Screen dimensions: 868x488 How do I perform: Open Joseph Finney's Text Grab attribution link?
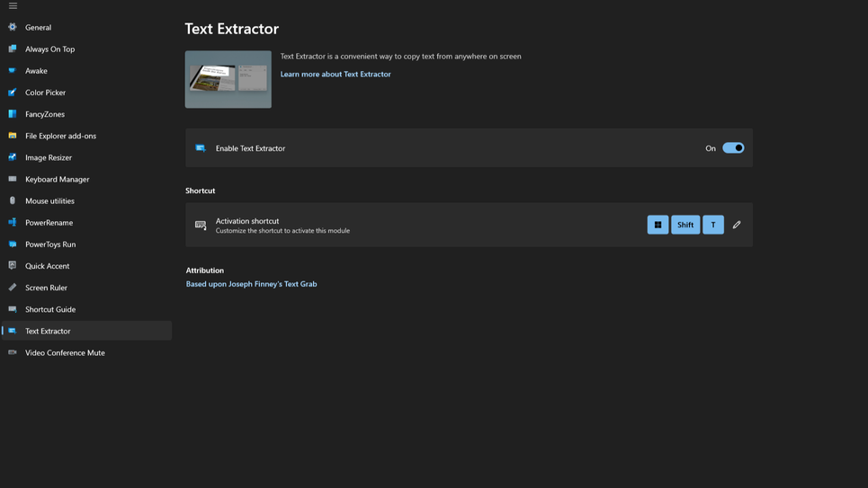pyautogui.click(x=251, y=284)
